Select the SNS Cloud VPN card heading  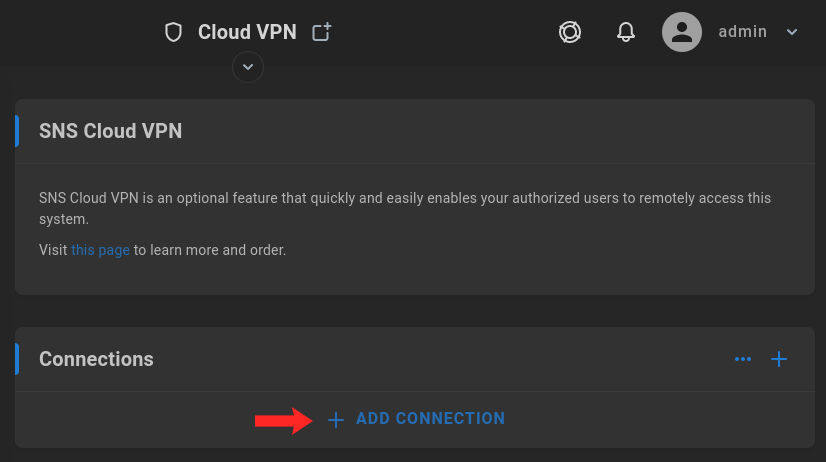111,131
